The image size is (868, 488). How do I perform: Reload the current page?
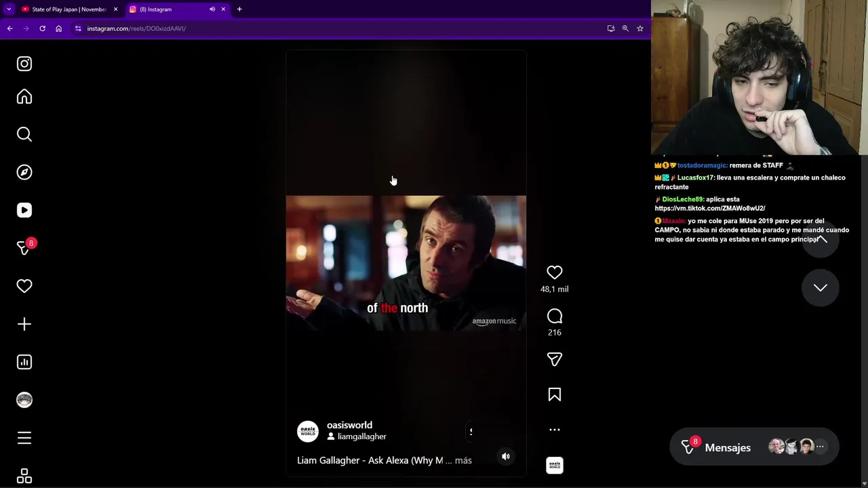click(43, 28)
